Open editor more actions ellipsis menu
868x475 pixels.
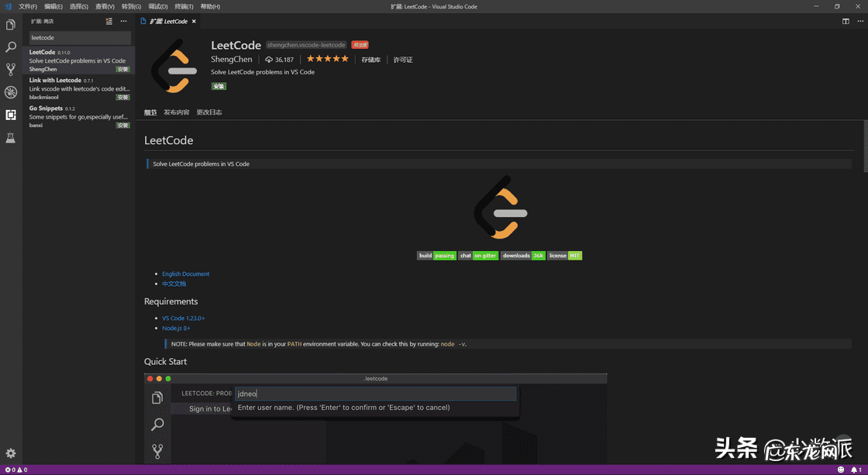pos(859,21)
